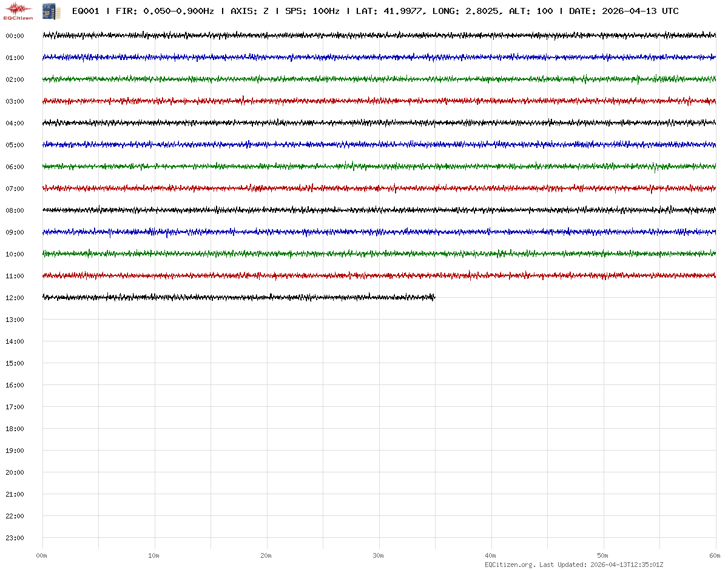Click the 50m mark on time axis
The image size is (728, 570).
point(603,556)
